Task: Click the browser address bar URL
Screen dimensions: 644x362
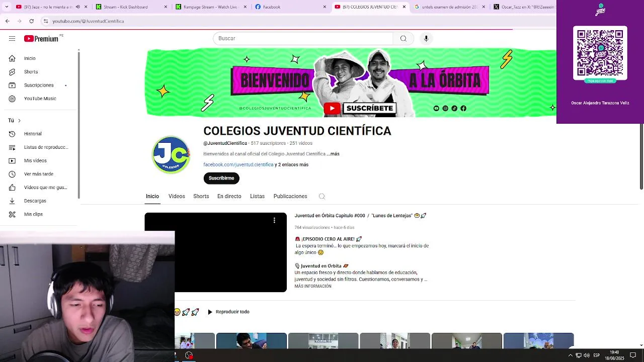Action: coord(88,21)
